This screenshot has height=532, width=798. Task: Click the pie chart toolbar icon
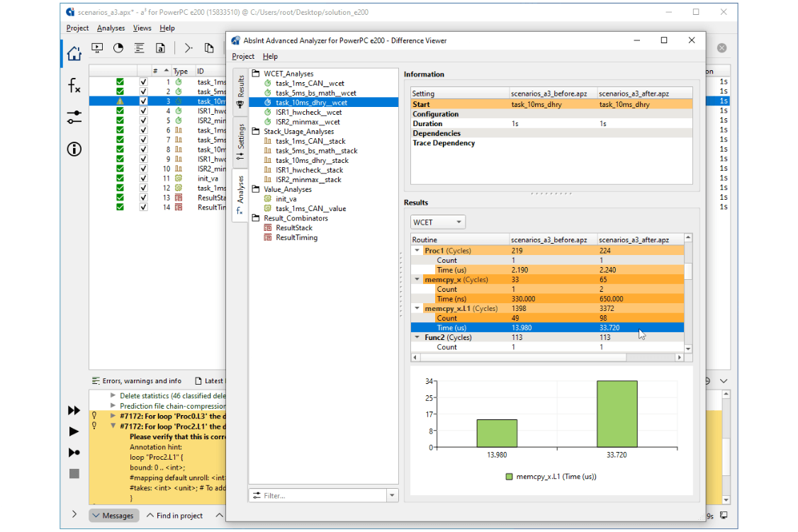118,48
